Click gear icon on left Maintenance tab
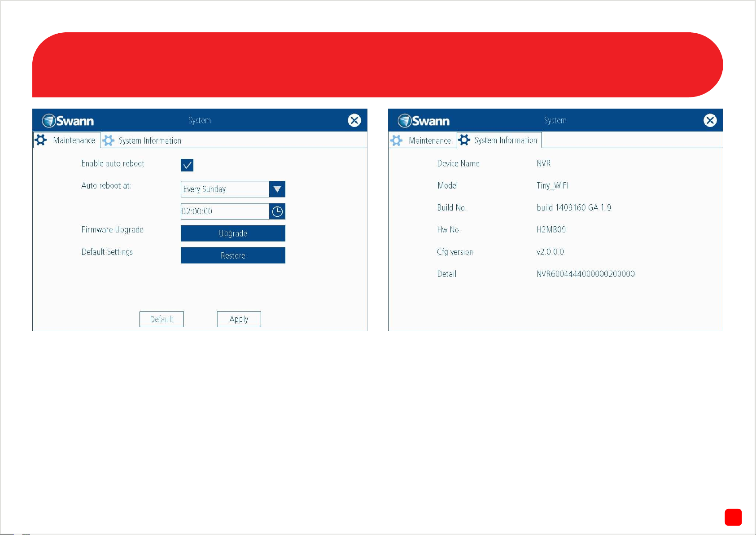The height and width of the screenshot is (535, 756). 41,140
